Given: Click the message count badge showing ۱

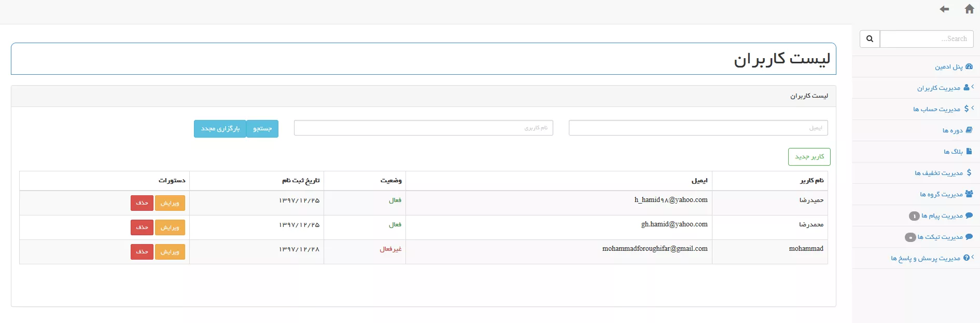Looking at the screenshot, I should coord(914,216).
